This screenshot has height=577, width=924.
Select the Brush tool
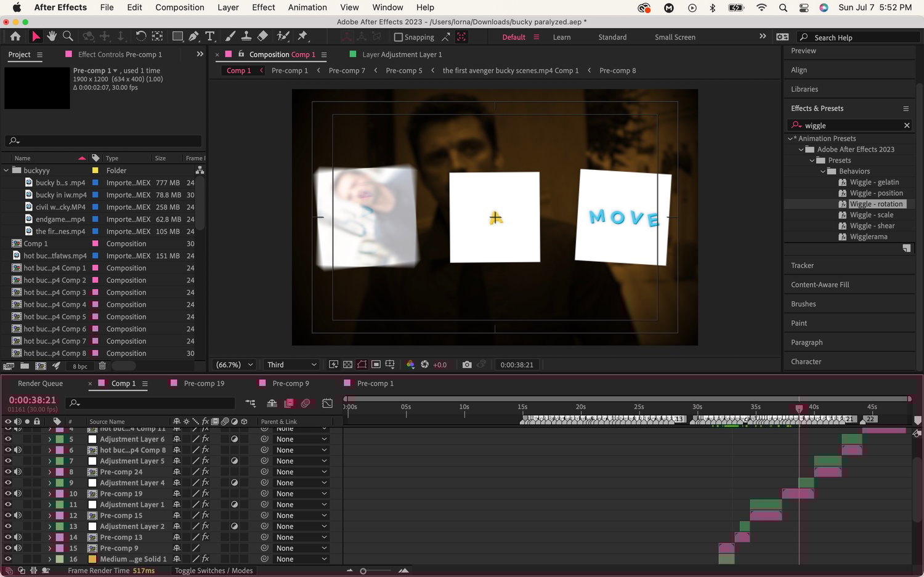tap(230, 36)
